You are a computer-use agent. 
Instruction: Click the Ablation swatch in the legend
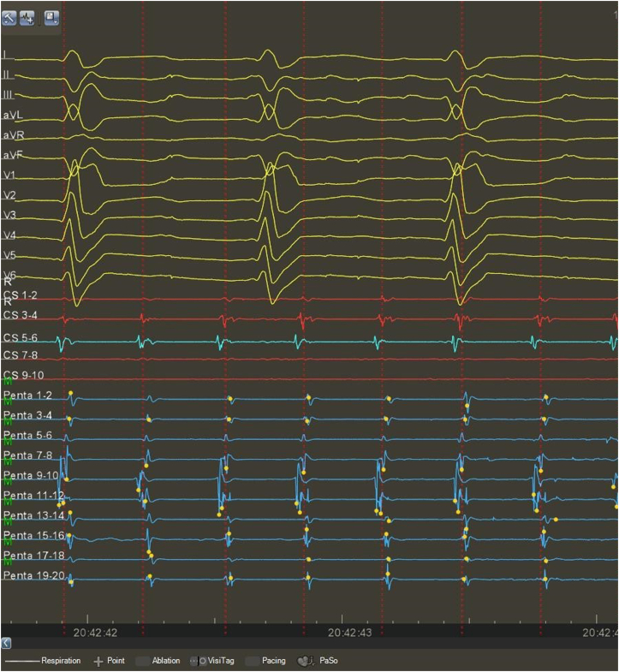142,661
